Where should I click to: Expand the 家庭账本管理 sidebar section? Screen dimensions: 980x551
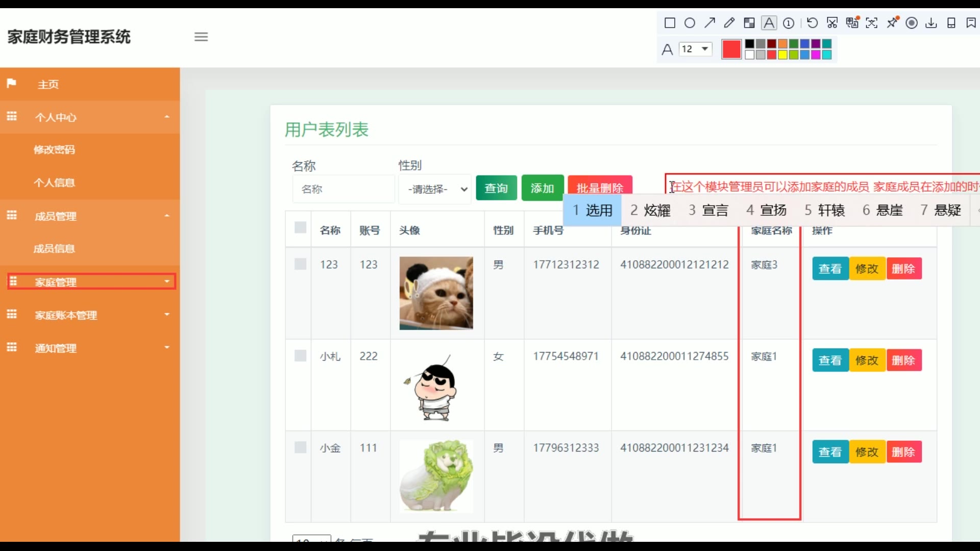click(90, 315)
